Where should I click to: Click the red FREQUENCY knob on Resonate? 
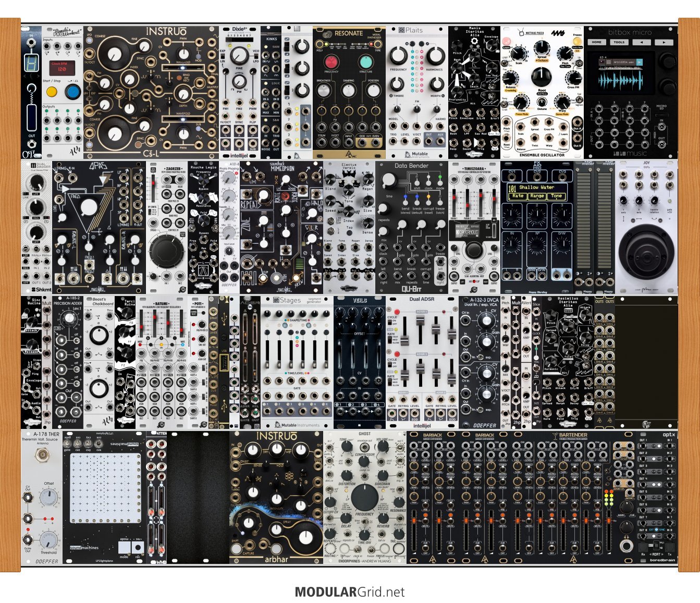point(331,61)
